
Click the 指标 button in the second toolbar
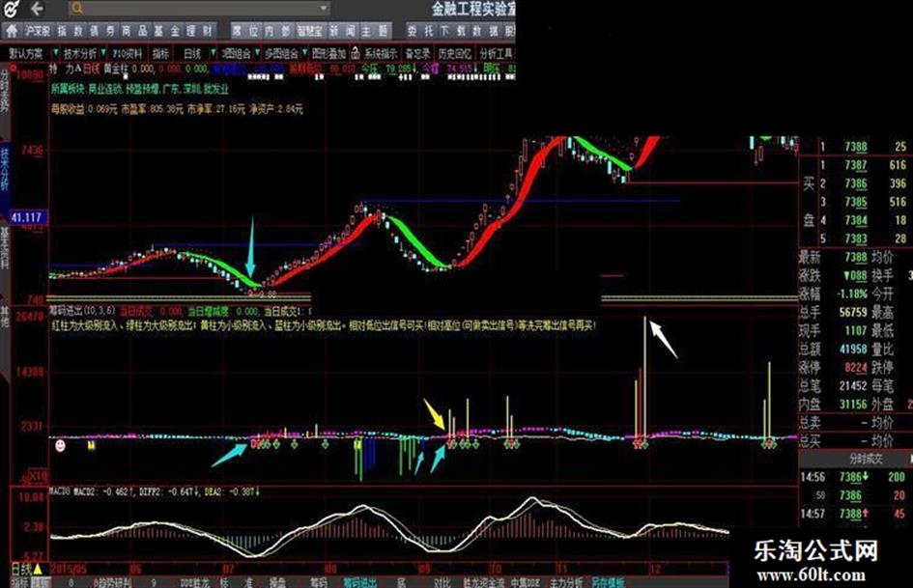click(x=160, y=53)
